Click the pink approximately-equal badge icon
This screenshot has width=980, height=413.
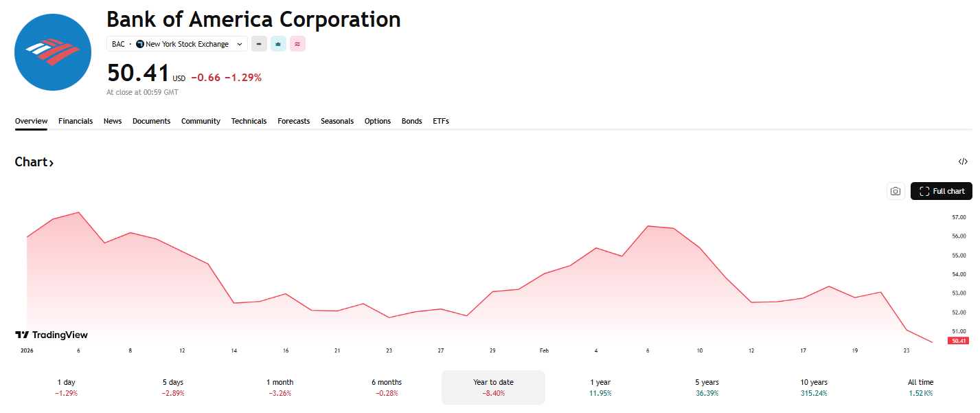(x=297, y=44)
